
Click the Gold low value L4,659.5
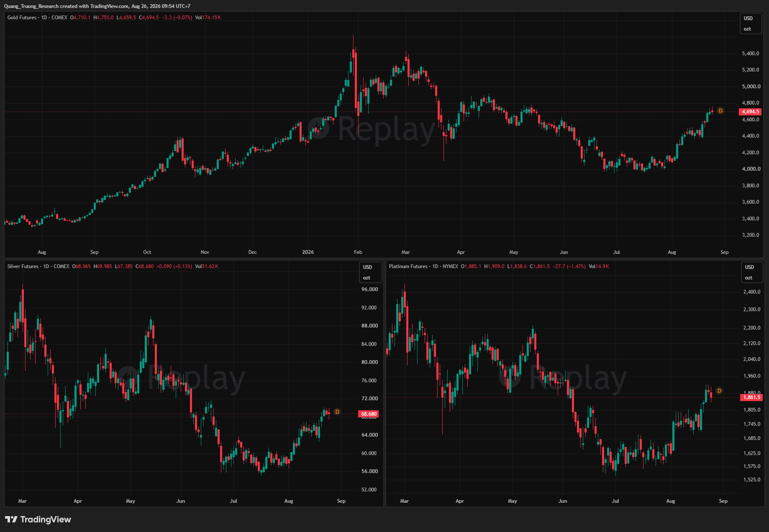126,18
